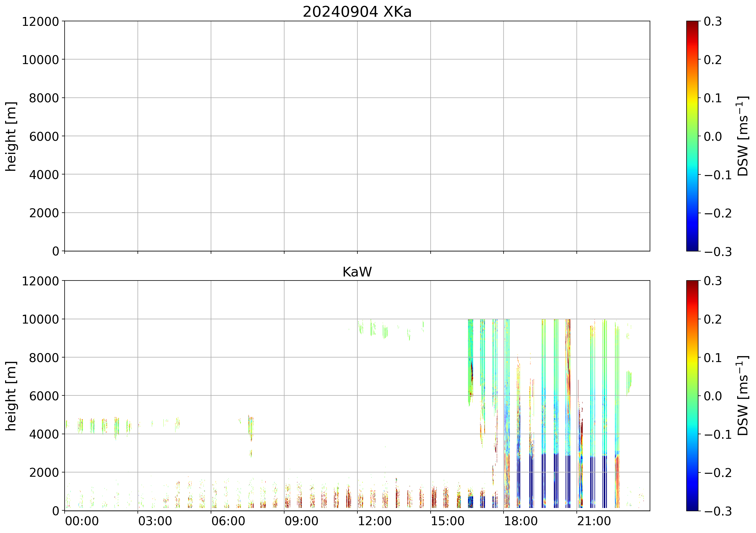Click the '20240904 XKa' plot title
The width and height of the screenshot is (756, 533).
(357, 12)
